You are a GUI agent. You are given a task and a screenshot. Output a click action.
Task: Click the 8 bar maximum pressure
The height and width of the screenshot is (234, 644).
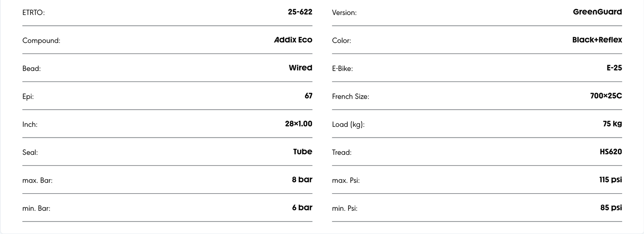[302, 180]
